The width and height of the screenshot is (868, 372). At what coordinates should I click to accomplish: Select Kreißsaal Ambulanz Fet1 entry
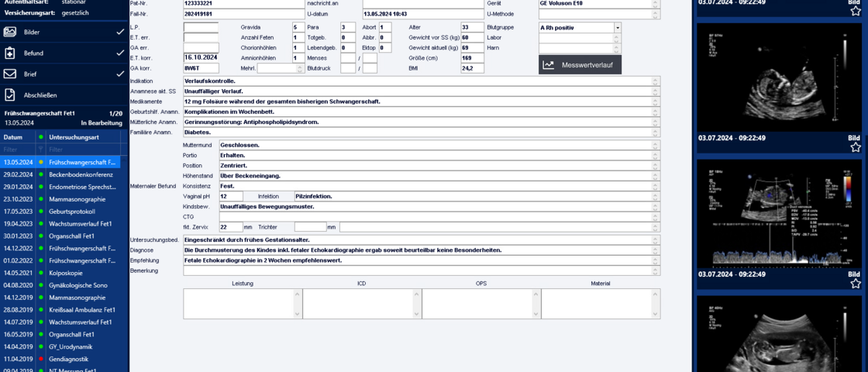[x=60, y=309]
